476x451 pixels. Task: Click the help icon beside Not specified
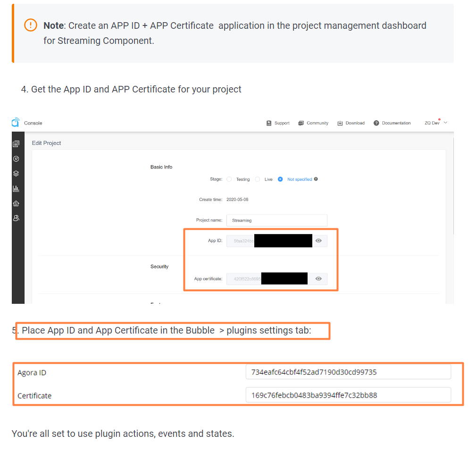[x=316, y=179]
